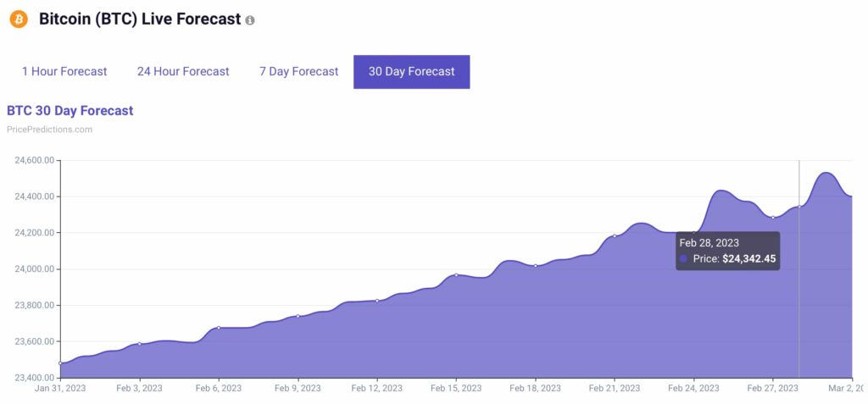Screen dimensions: 868x404
Task: Click the info icon beside Live Forecast
Action: [x=250, y=20]
